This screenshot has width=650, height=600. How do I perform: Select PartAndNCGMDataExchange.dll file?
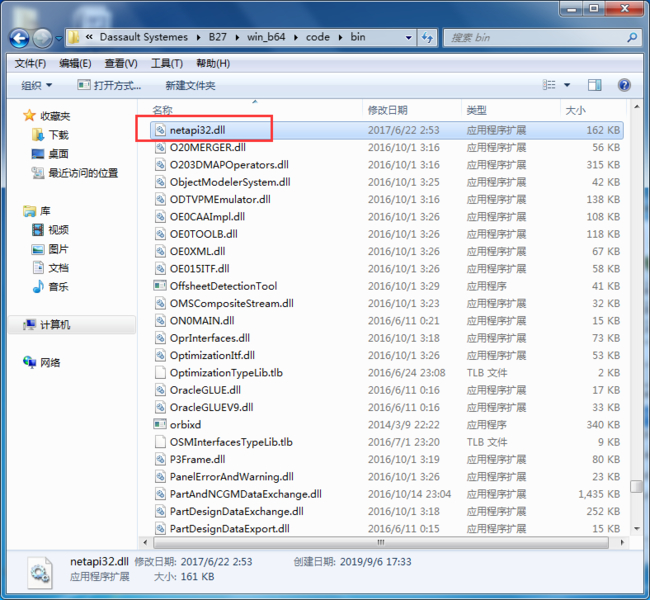click(x=246, y=494)
